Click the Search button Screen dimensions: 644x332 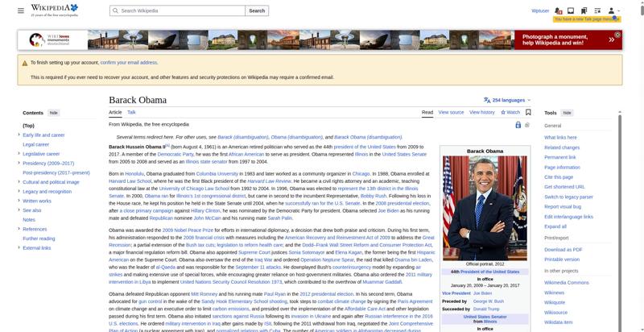click(x=257, y=10)
